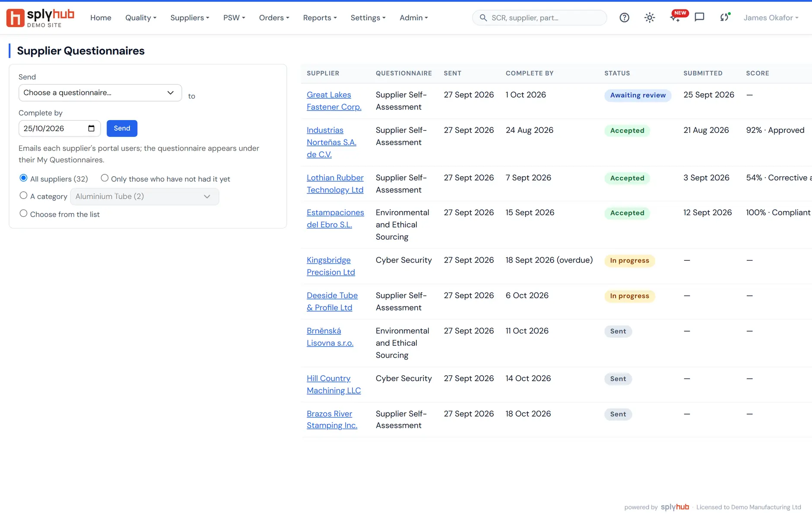The height and width of the screenshot is (522, 812).
Task: Click the SplyHub logo icon
Action: [16, 18]
